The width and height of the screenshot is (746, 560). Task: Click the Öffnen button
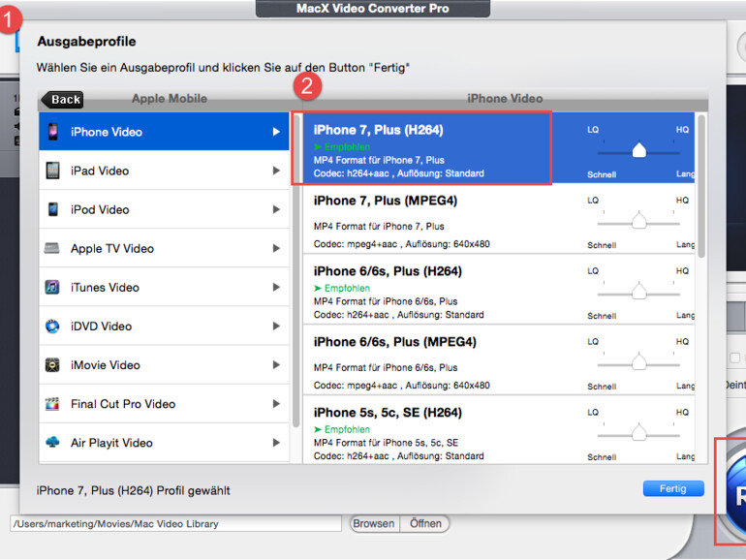[x=425, y=524]
